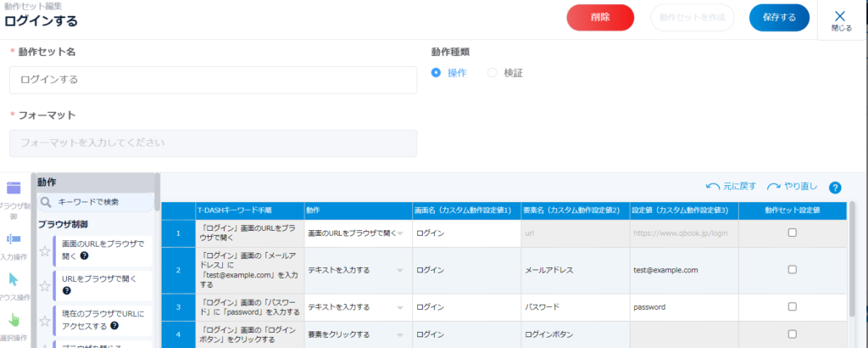868x348 pixels.
Task: Open the ブラウザ制御 category icon
Action: (14, 189)
